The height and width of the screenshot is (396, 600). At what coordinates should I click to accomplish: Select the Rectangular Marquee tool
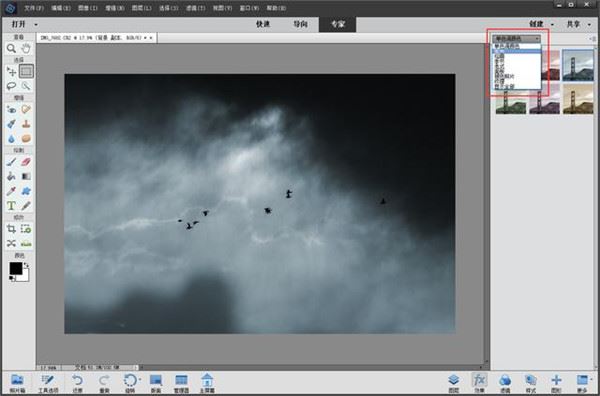tap(26, 71)
